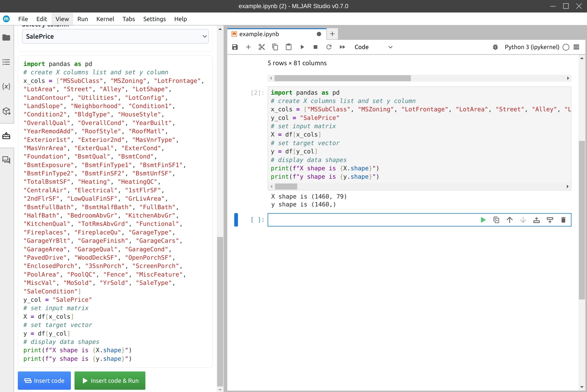The height and width of the screenshot is (392, 587).
Task: Open the Kernel menu
Action: click(105, 19)
